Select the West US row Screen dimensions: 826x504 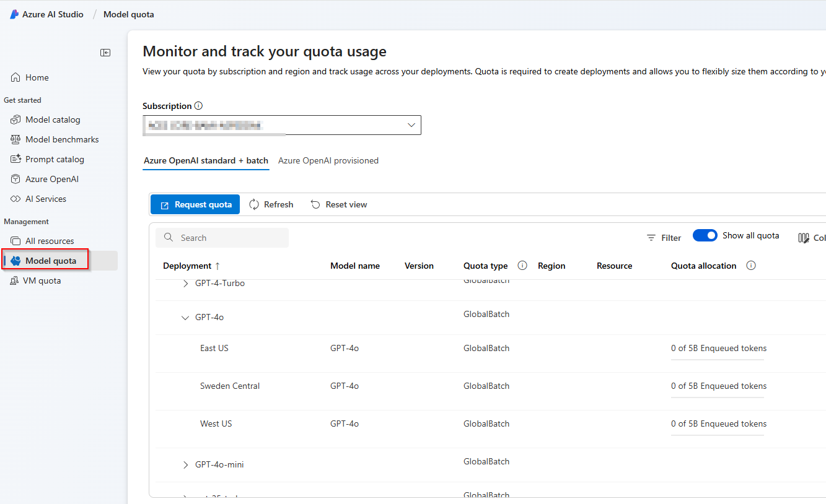[x=491, y=428]
